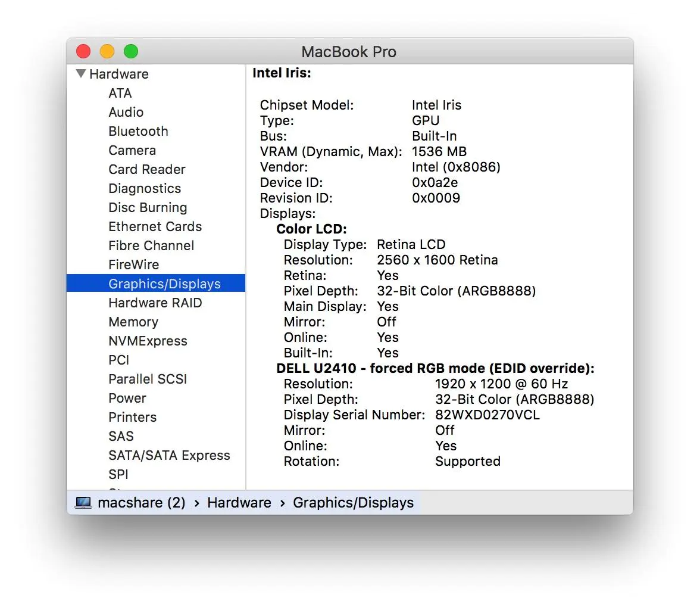Select SAS in the hardware list

(x=121, y=436)
